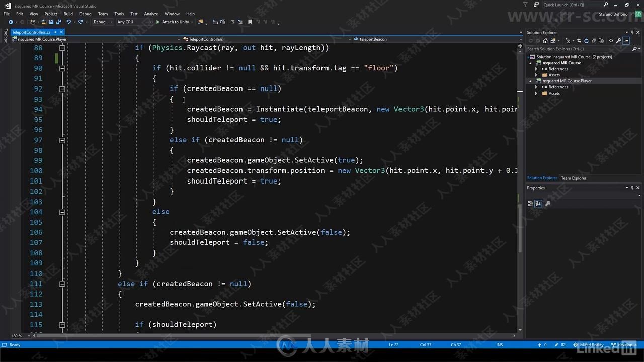Open the Debug configuration dropdown

[103, 22]
